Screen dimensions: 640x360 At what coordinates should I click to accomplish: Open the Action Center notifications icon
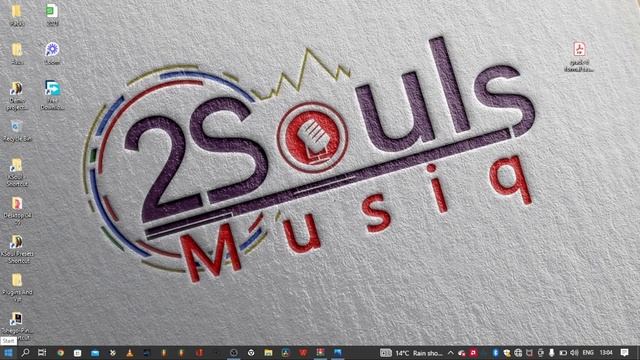click(x=624, y=353)
